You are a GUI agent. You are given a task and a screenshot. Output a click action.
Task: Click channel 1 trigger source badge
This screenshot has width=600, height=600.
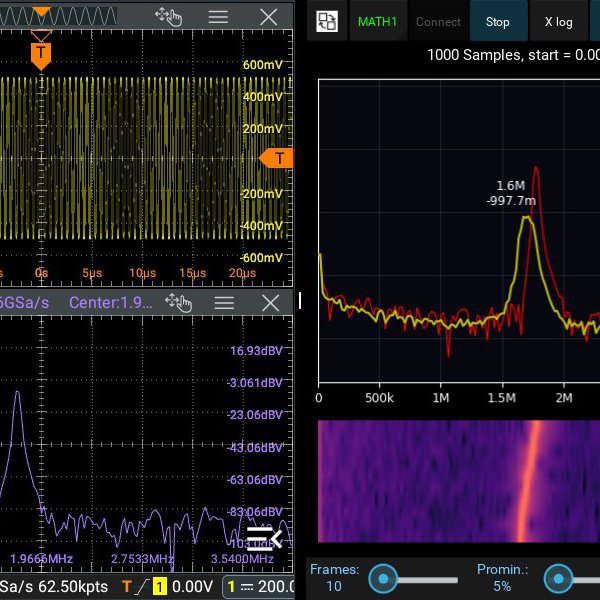[x=160, y=587]
